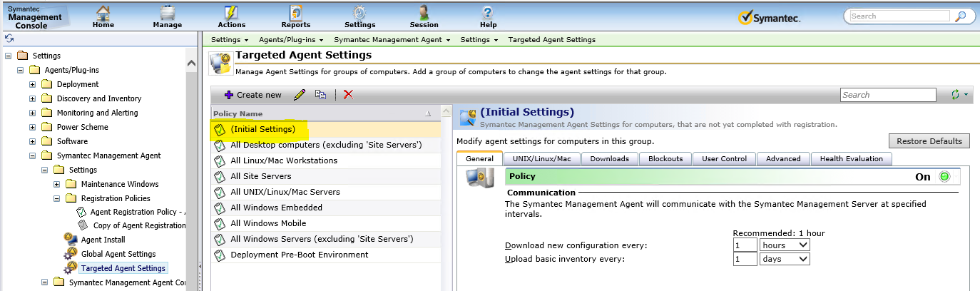
Task: Open the Actions icon in top bar
Action: pos(231,16)
